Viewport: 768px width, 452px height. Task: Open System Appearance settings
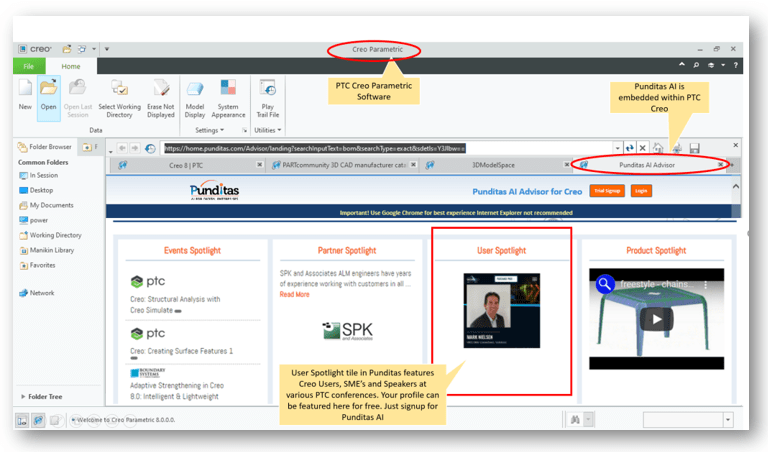(x=228, y=93)
